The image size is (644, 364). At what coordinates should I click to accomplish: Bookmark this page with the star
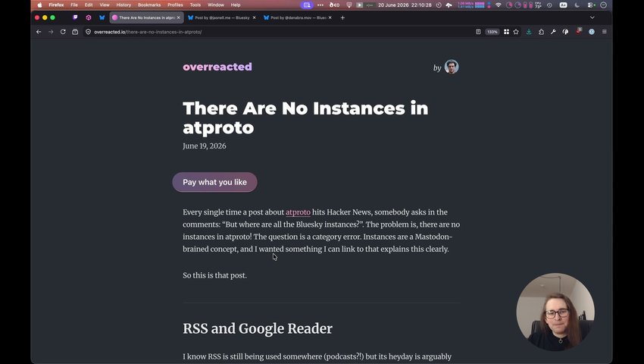tap(516, 32)
